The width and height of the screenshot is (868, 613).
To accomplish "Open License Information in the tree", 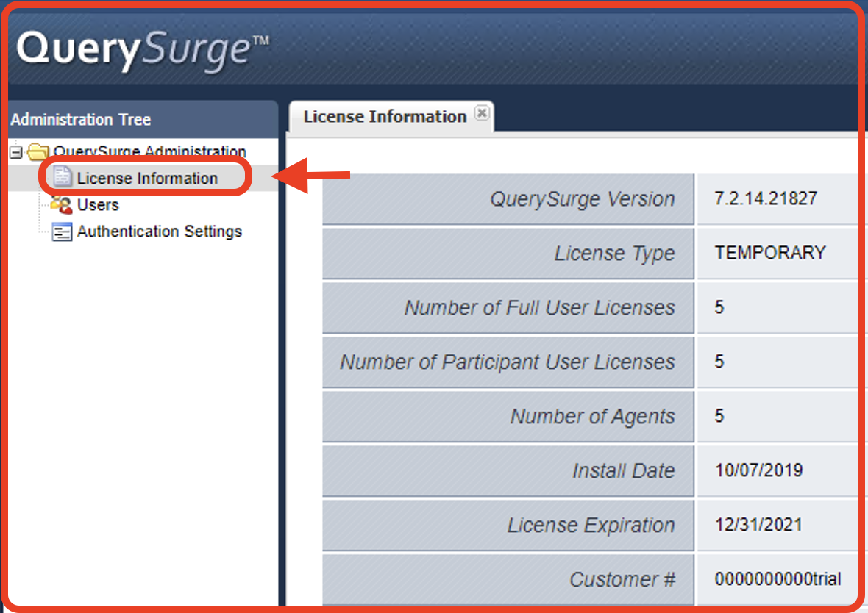I will tap(147, 178).
